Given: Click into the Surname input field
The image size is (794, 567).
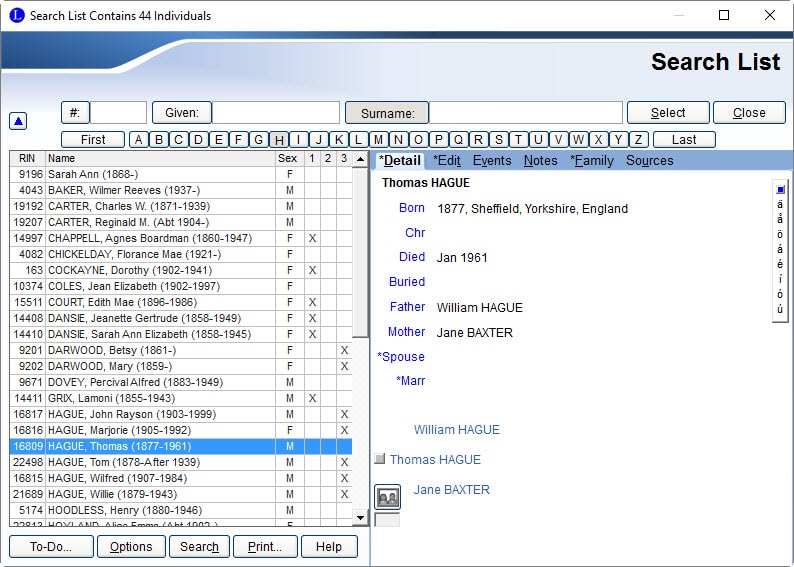Looking at the screenshot, I should tap(526, 112).
